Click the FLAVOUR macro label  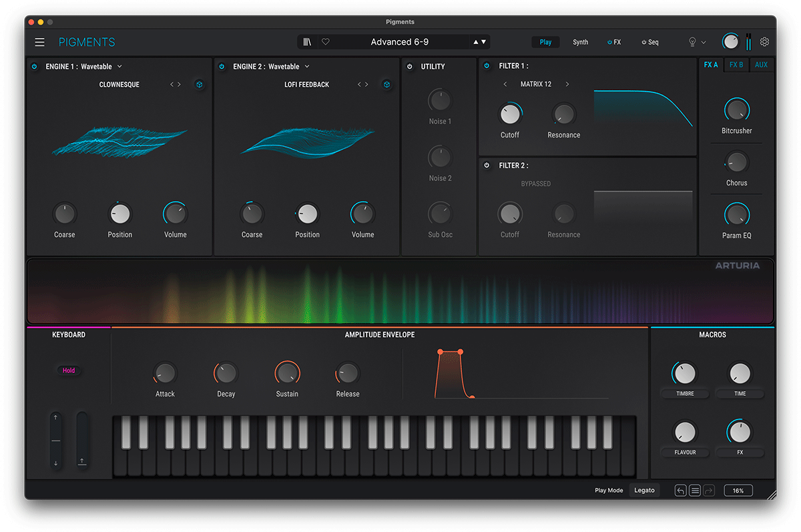click(x=685, y=453)
